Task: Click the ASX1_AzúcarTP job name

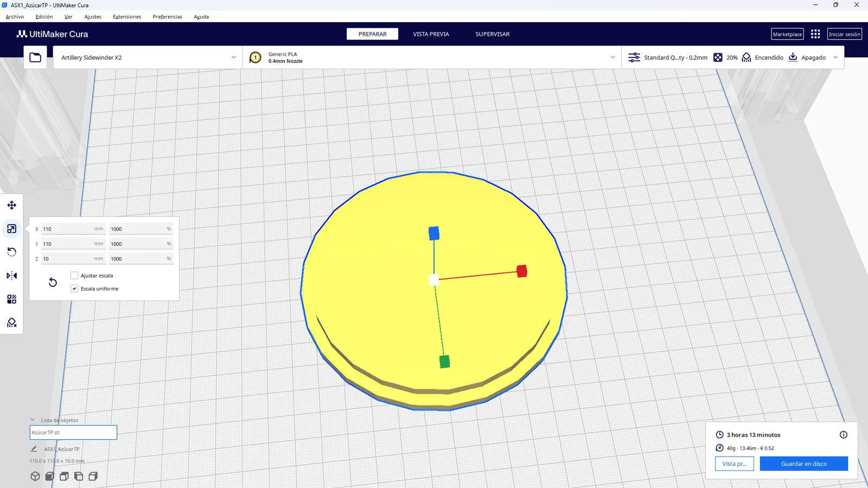Action: (x=62, y=449)
